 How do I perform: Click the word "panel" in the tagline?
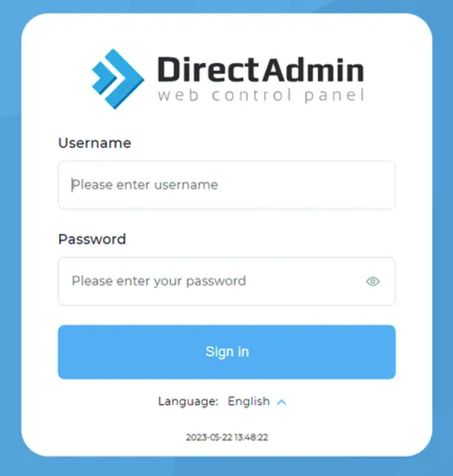(x=335, y=96)
